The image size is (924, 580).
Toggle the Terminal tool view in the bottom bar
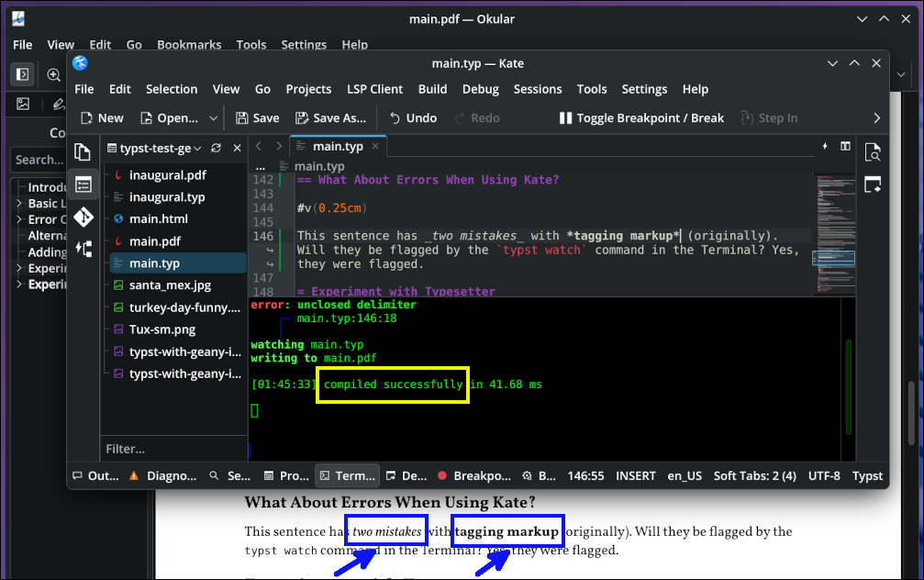(x=348, y=475)
